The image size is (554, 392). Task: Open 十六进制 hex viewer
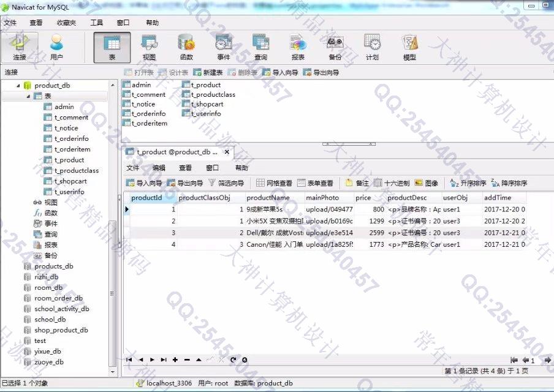click(x=392, y=183)
